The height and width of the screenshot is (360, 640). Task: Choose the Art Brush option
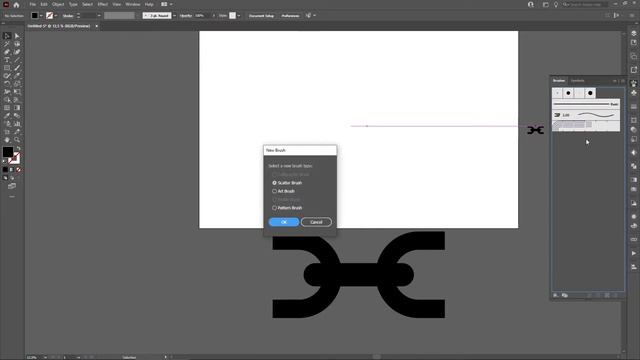(x=284, y=191)
